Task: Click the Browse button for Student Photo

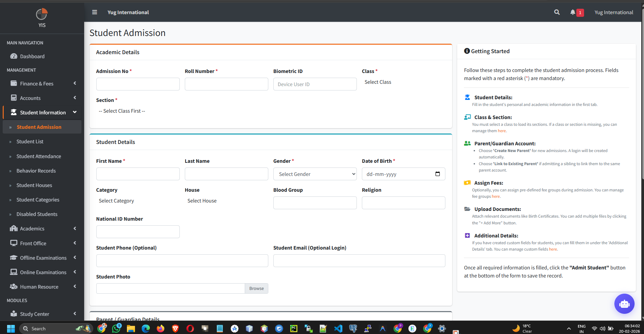Action: pyautogui.click(x=256, y=288)
